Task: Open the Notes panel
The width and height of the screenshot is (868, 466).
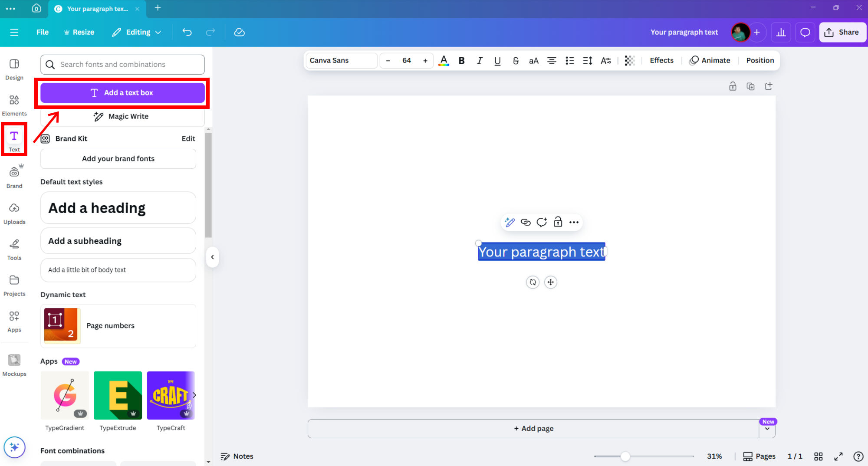Action: [x=237, y=456]
